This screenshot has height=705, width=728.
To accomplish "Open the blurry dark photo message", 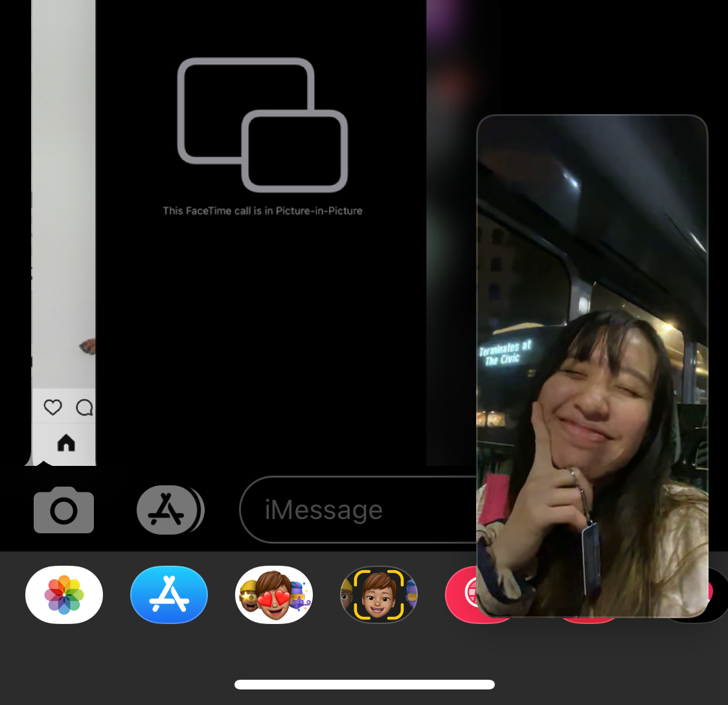I will (451, 194).
